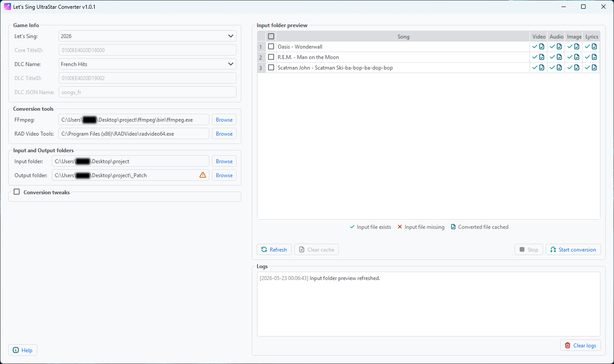Click the Song column header
The height and width of the screenshot is (364, 614).
(403, 36)
